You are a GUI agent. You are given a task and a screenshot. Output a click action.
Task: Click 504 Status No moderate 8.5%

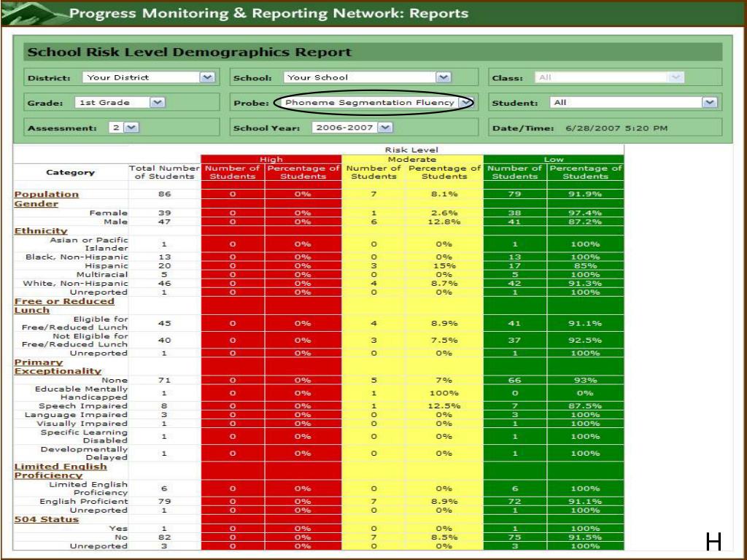pos(444,537)
